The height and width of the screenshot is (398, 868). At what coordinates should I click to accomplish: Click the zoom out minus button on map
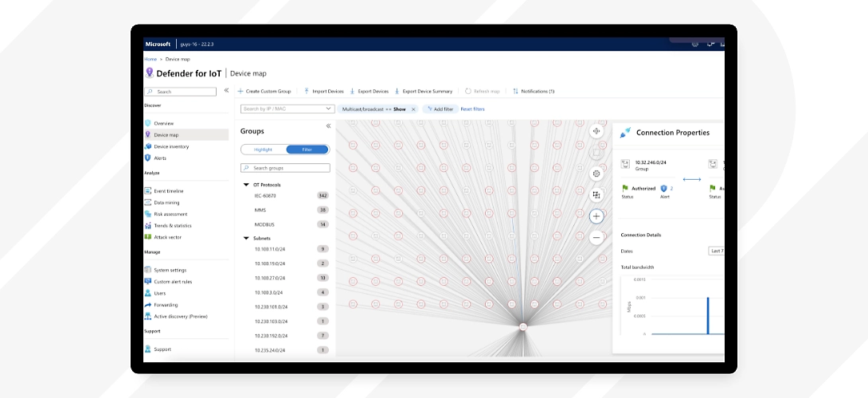coord(596,237)
